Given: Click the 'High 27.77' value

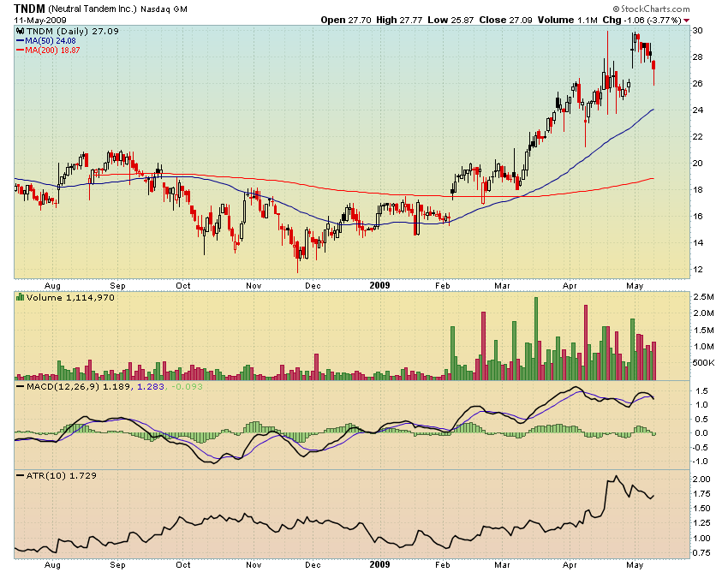Looking at the screenshot, I should click(x=399, y=20).
